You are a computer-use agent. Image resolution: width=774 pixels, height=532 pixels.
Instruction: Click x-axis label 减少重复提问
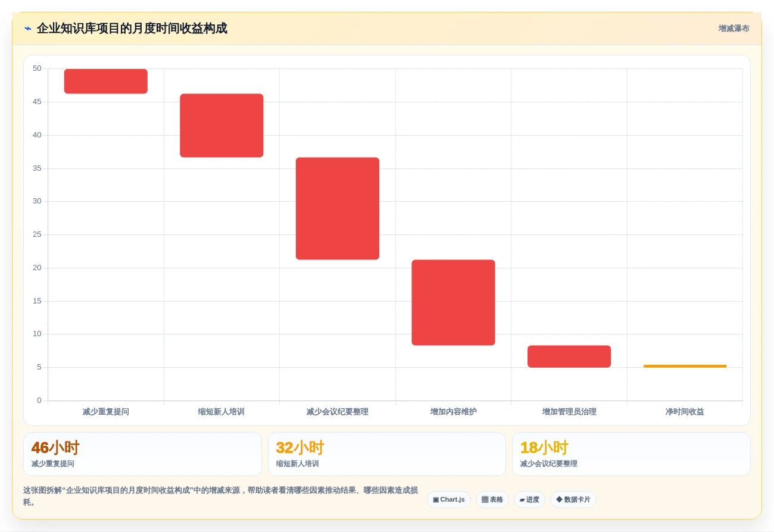[106, 412]
